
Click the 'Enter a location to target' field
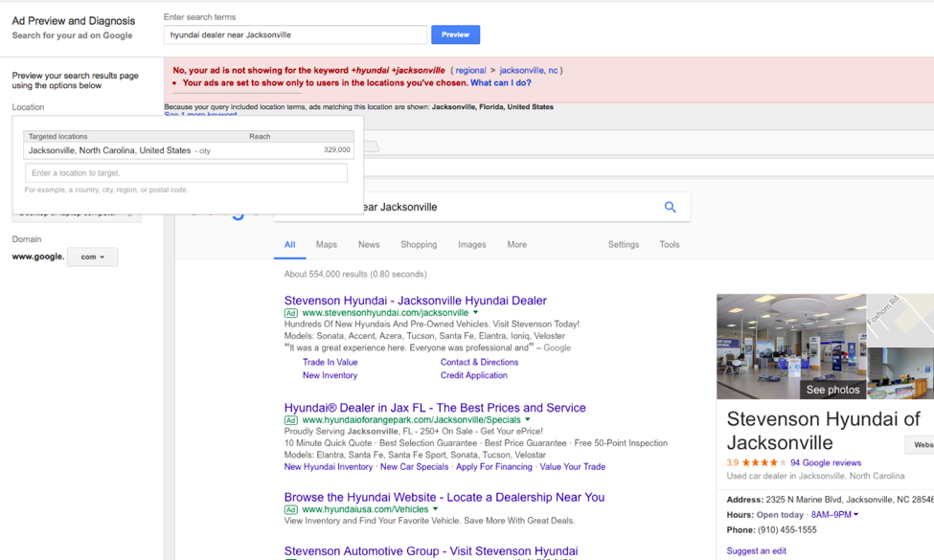coord(186,173)
